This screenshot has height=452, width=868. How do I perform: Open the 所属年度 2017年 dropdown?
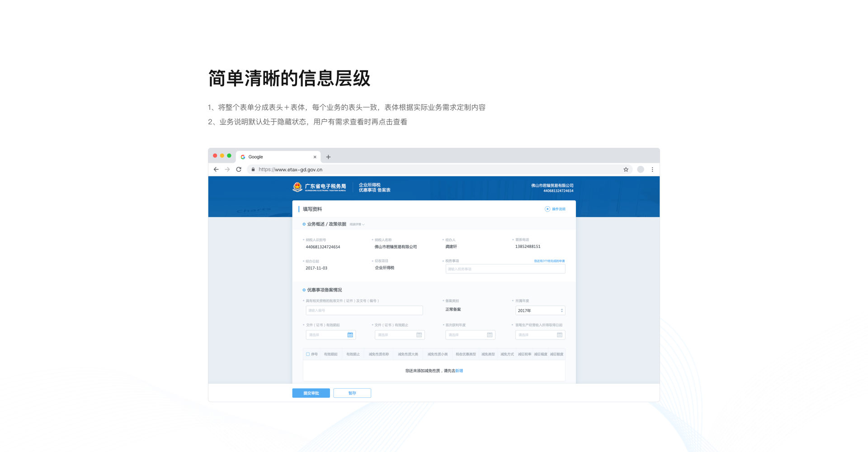click(540, 311)
